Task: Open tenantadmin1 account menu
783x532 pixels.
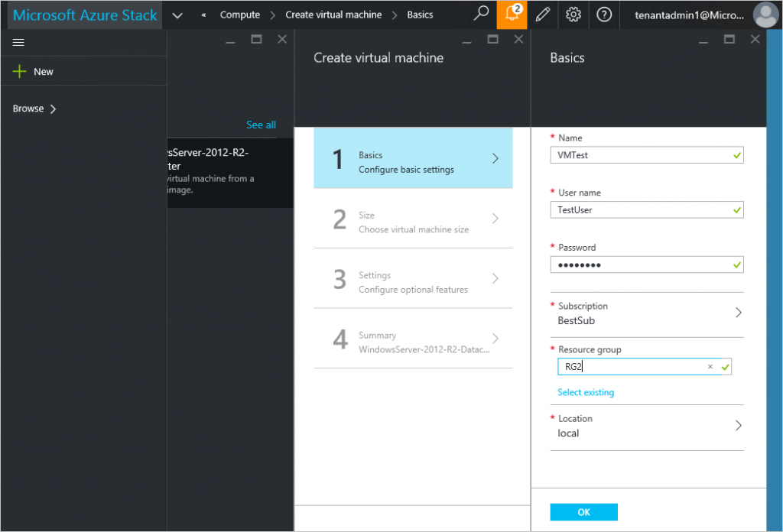Action: pos(689,15)
